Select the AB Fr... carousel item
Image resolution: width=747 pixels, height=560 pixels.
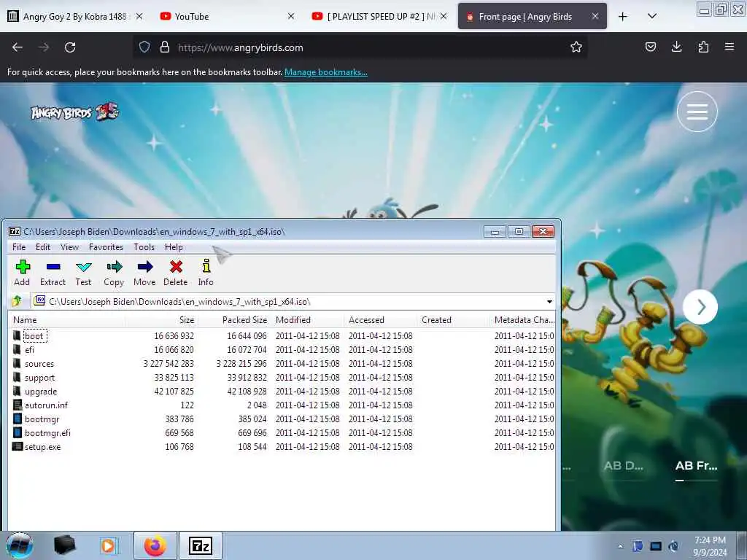[x=697, y=466]
